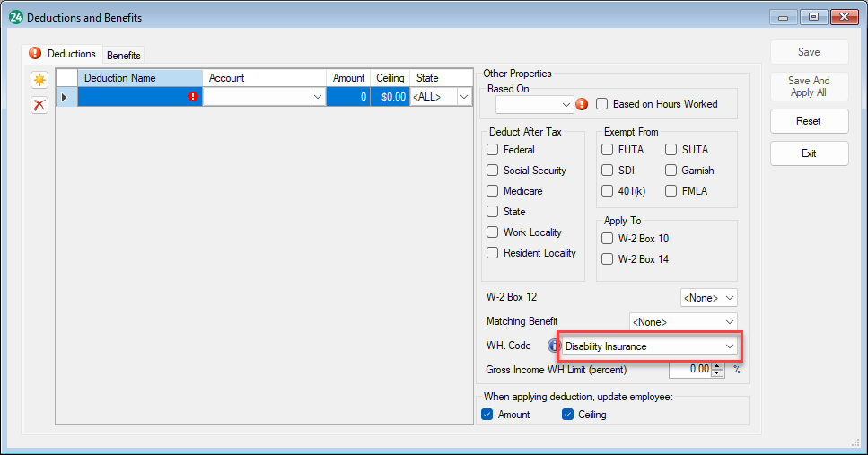Viewport: 868px width, 455px height.
Task: Click the delete deduction red X icon
Action: (39, 105)
